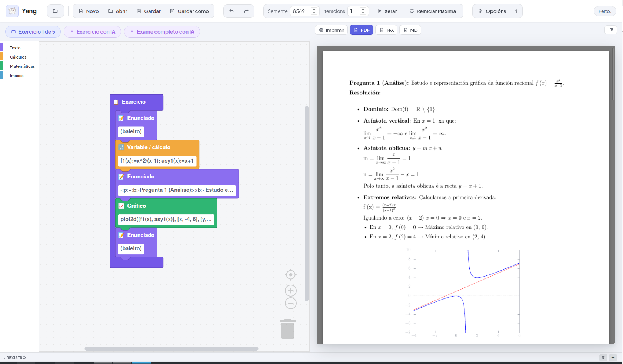Focus the Iteracións number field
This screenshot has height=364, width=623.
354,11
